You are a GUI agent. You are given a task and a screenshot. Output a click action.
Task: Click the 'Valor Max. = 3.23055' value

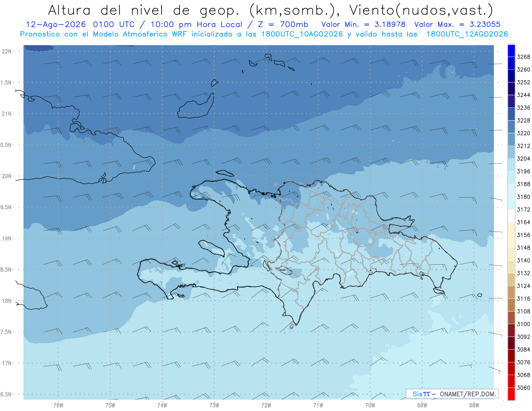[457, 24]
